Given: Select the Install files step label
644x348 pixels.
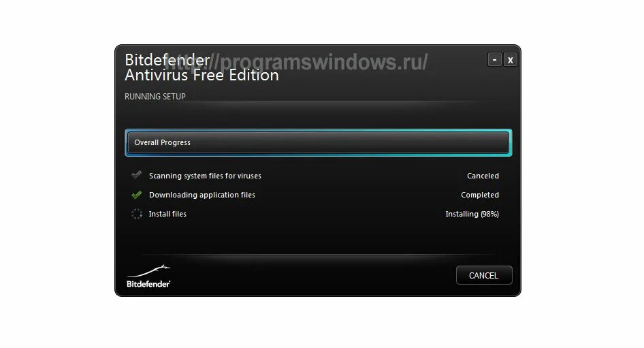Looking at the screenshot, I should click(167, 214).
